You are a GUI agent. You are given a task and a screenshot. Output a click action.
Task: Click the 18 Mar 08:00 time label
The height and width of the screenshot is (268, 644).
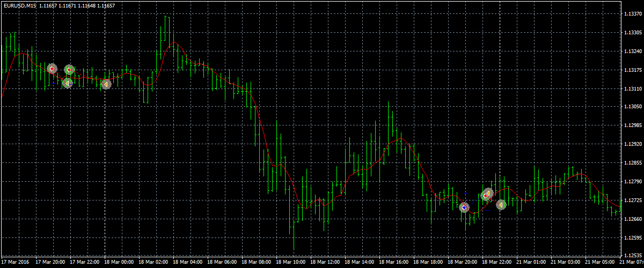coord(257,263)
